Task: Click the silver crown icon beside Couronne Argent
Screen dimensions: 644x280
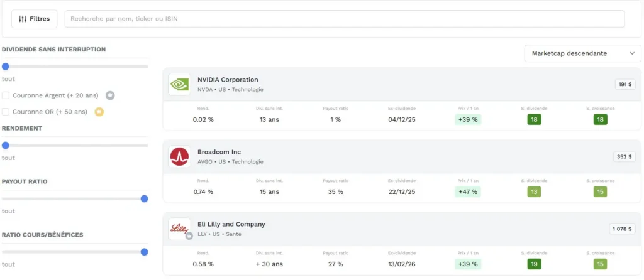Action: 110,95
